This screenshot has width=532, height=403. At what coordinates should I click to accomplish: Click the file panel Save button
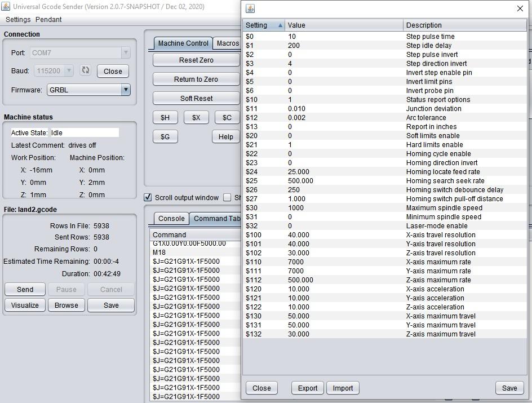pyautogui.click(x=111, y=305)
